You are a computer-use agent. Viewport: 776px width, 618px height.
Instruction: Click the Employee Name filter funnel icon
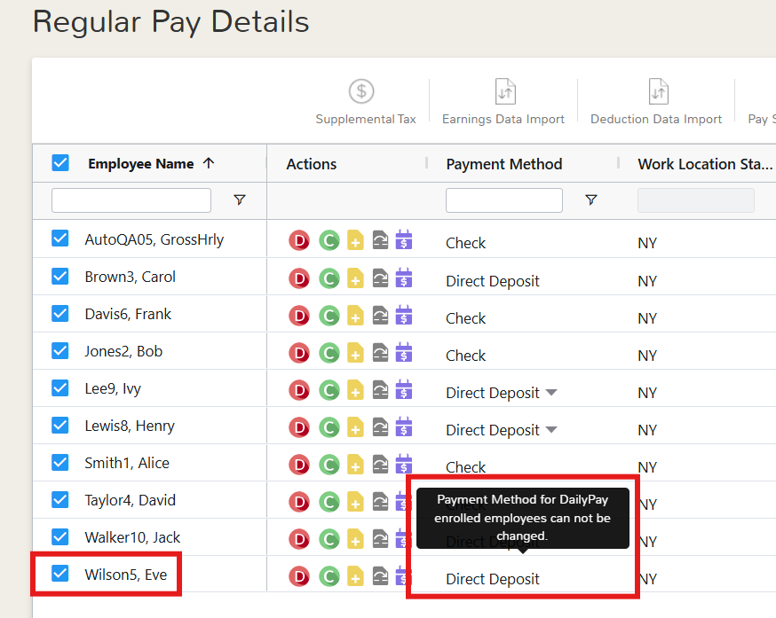click(x=240, y=200)
